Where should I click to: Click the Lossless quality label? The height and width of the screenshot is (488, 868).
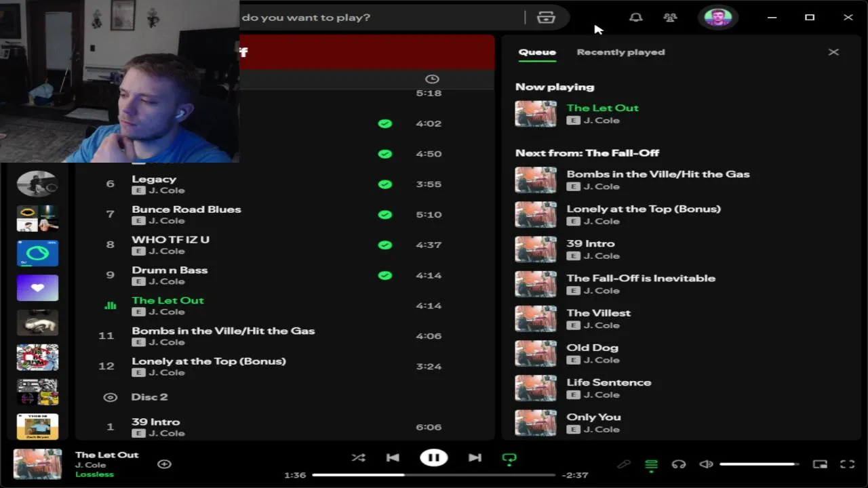pyautogui.click(x=94, y=474)
